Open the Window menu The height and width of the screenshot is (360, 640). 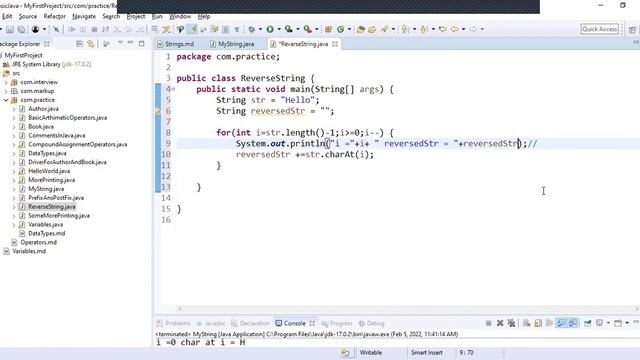tap(180, 16)
